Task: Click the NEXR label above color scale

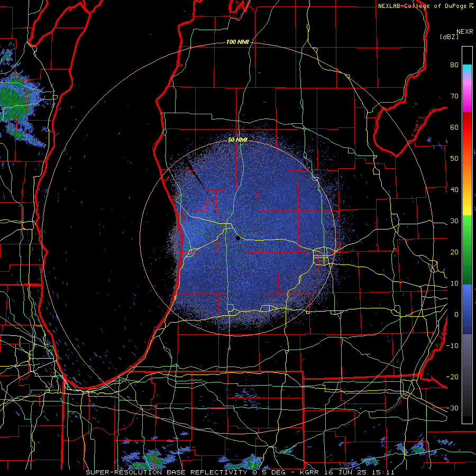Action: coord(465,32)
